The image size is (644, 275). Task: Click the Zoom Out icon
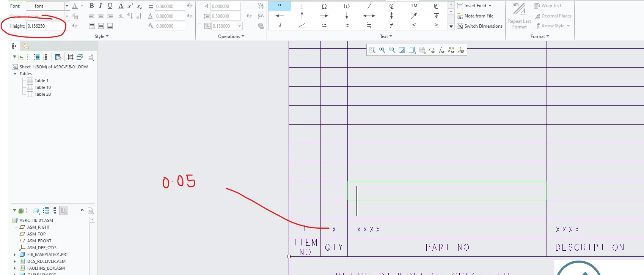coord(392,50)
